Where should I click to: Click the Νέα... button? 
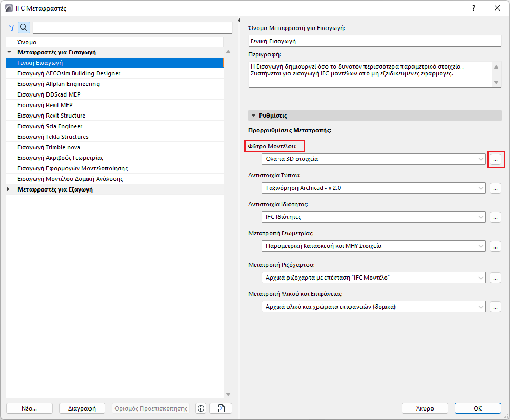[x=30, y=408]
